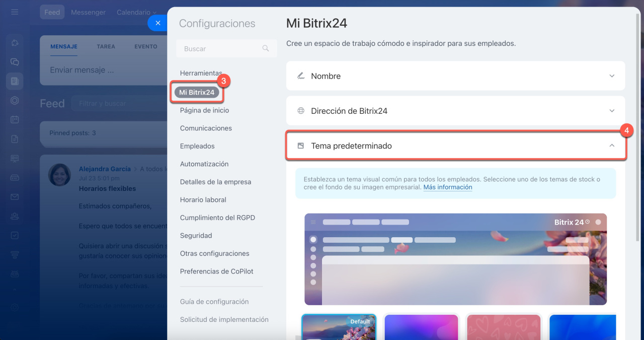644x340 pixels.
Task: Choose the blue gradient theme thumbnail
Action: coord(583,327)
